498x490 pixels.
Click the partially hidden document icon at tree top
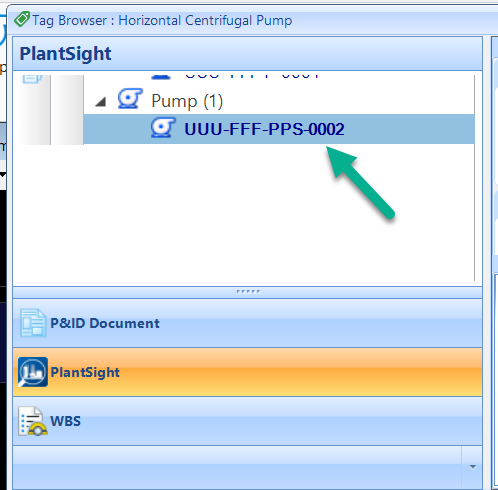32,79
